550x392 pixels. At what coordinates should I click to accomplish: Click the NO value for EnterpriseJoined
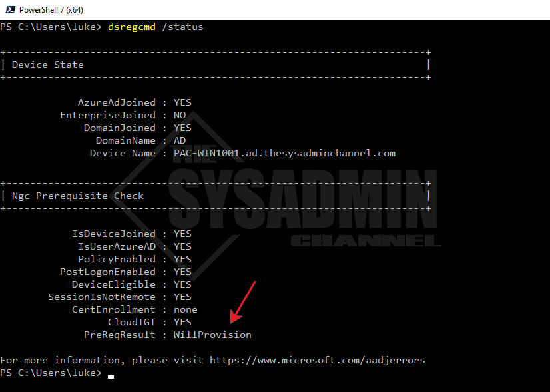180,115
